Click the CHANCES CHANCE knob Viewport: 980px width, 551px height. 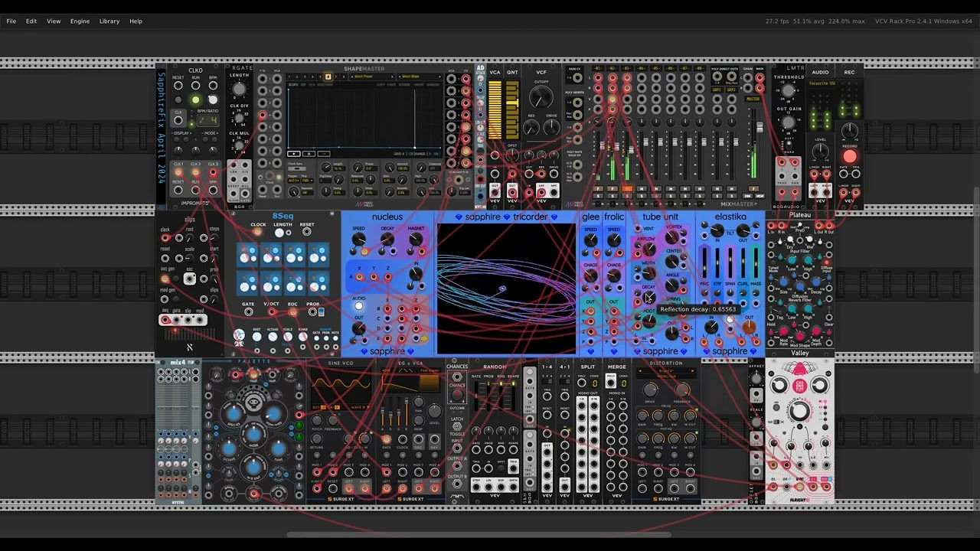[x=457, y=395]
